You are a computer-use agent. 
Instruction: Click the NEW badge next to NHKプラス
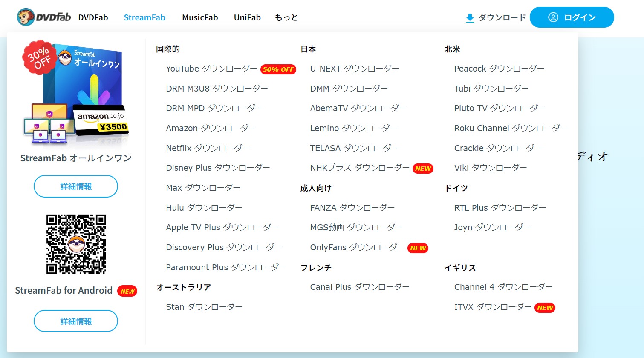click(423, 169)
